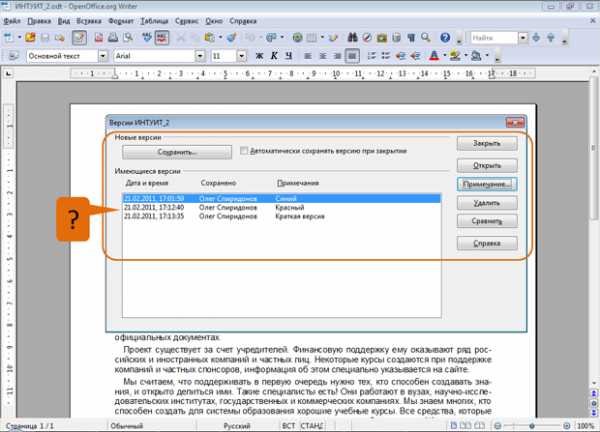Toggle the Edit File mode button

point(79,37)
